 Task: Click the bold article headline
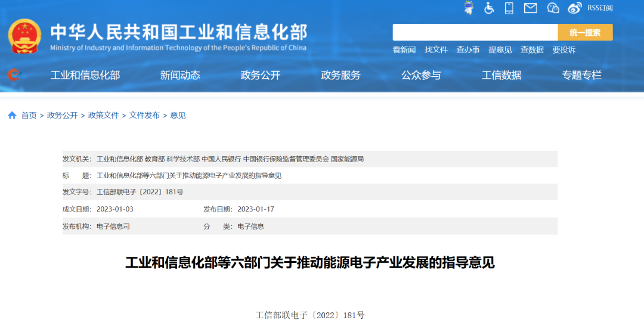coord(310,263)
